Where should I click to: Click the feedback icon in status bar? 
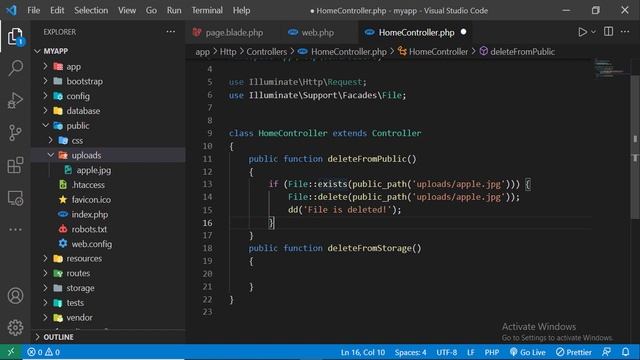[x=607, y=352]
